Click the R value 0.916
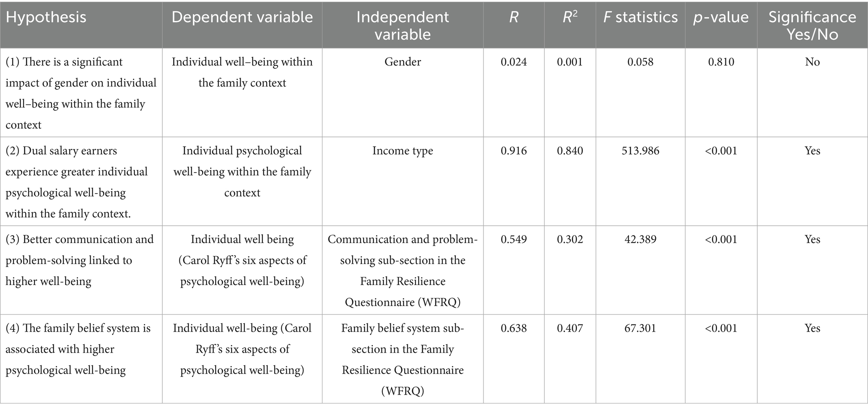 click(514, 151)
